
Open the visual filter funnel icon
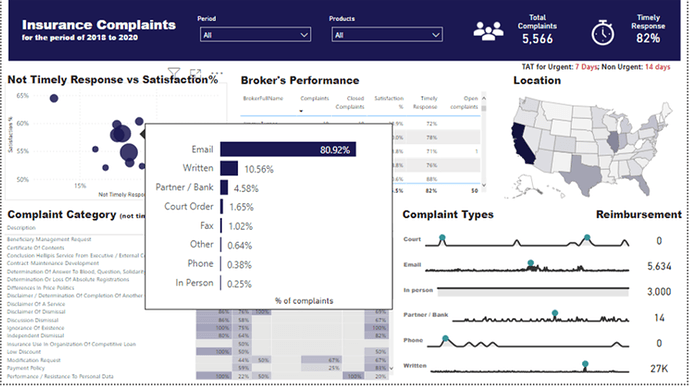pyautogui.click(x=174, y=72)
